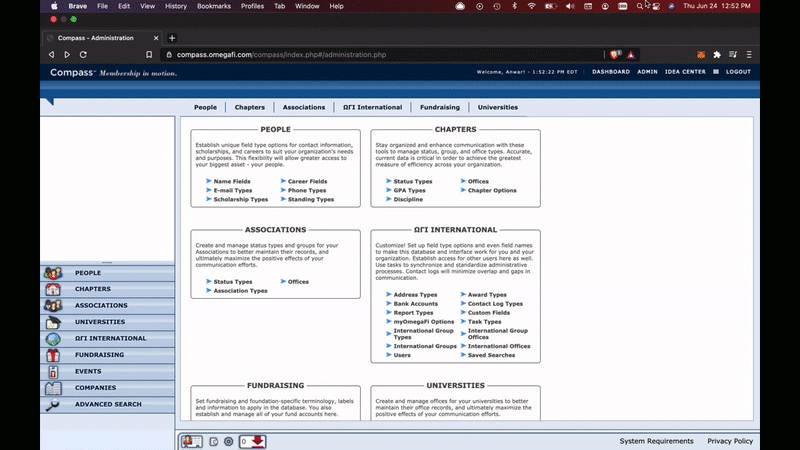Open Scholarship Types link
Viewport: 800px width, 450px height.
click(x=240, y=200)
